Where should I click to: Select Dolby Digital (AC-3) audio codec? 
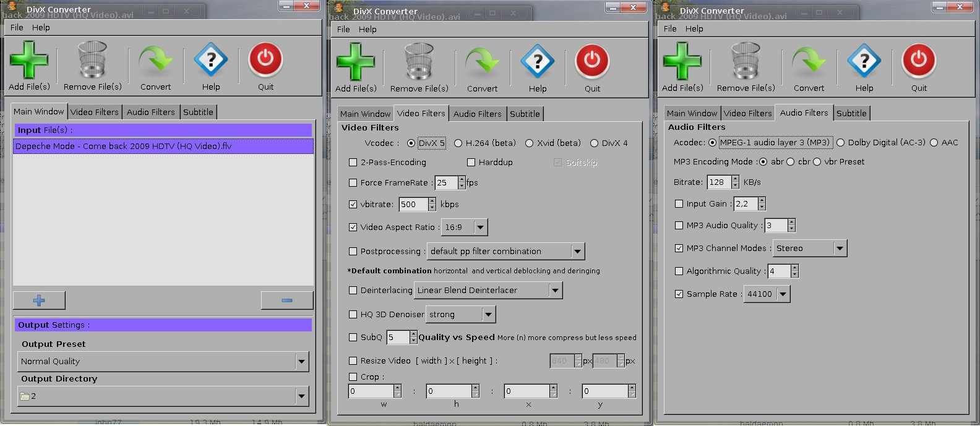(x=841, y=143)
